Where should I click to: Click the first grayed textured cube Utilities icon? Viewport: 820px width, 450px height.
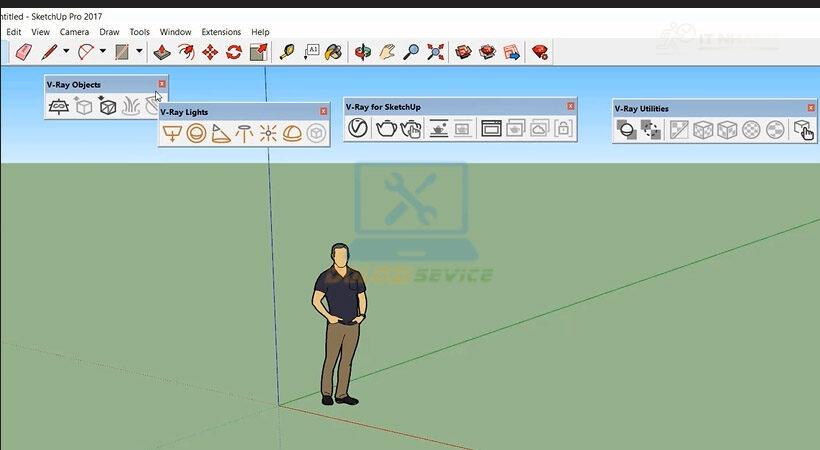tap(703, 130)
